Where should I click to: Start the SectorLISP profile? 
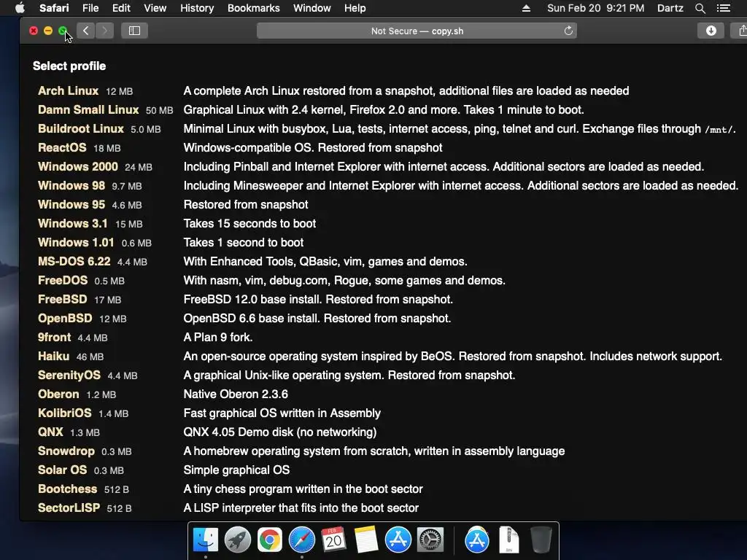pos(69,507)
